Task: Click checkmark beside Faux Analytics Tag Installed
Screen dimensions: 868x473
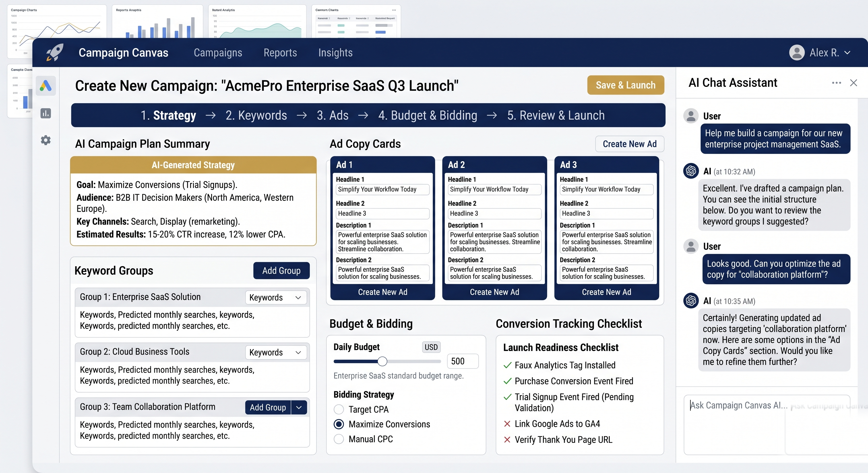Action: [x=507, y=365]
